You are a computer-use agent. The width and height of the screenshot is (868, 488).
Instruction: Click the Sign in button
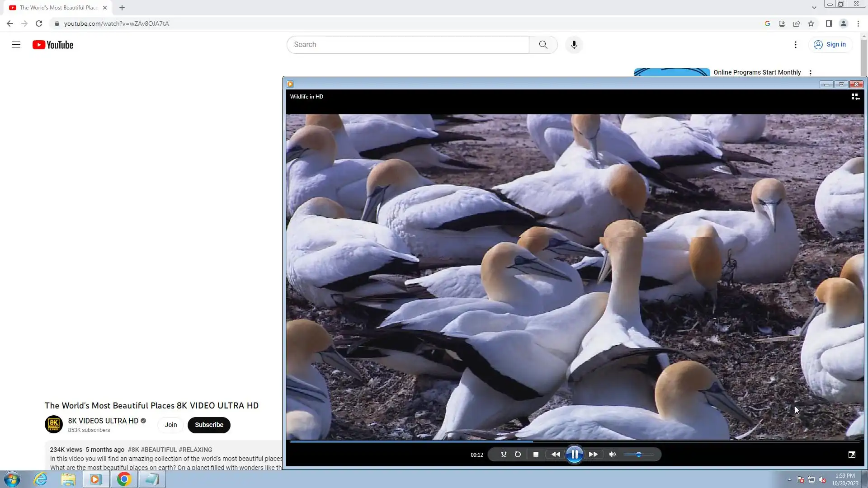point(830,45)
